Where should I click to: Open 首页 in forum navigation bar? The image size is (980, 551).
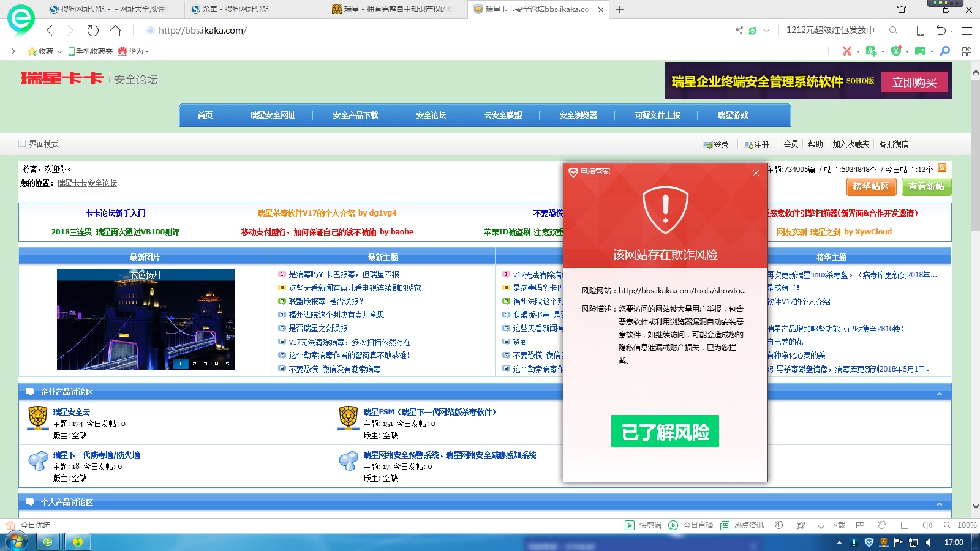coord(205,115)
